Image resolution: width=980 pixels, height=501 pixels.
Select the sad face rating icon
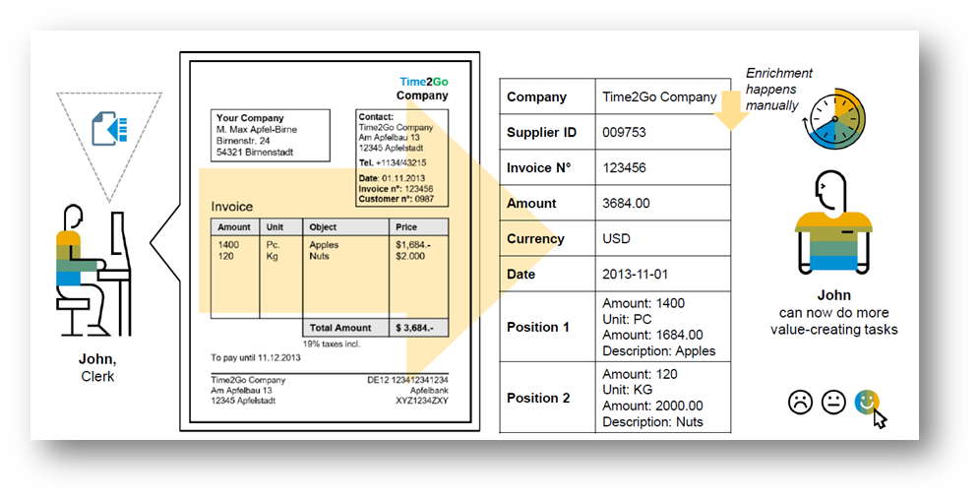(x=801, y=402)
